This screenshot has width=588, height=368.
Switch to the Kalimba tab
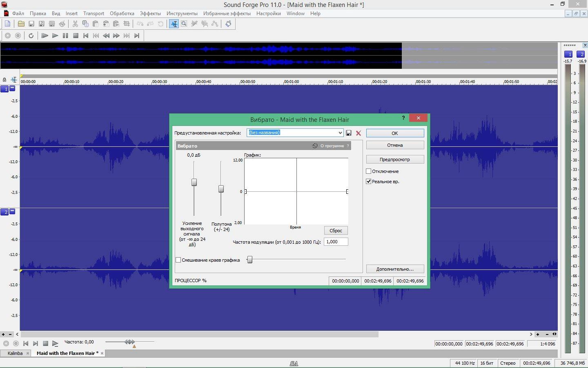(15, 353)
